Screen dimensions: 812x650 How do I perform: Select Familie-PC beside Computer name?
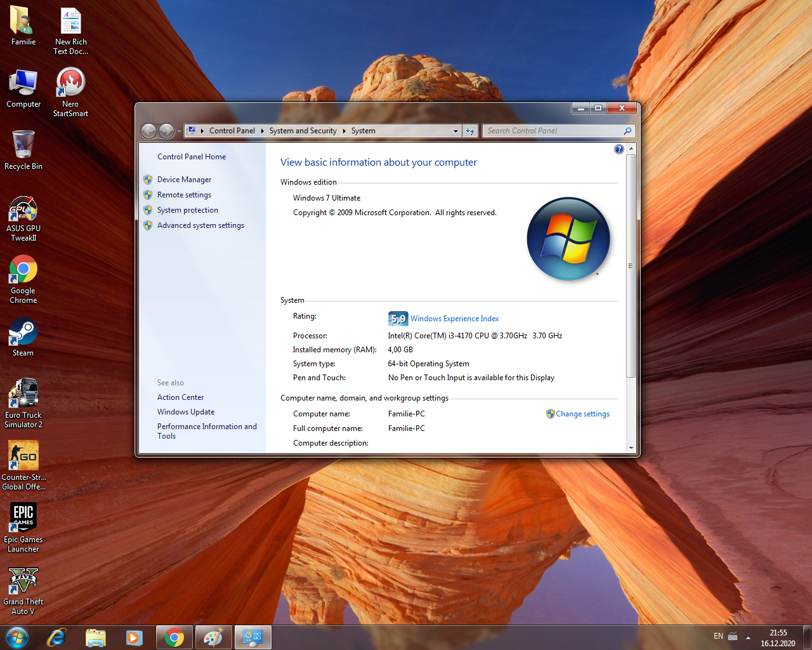tap(407, 414)
